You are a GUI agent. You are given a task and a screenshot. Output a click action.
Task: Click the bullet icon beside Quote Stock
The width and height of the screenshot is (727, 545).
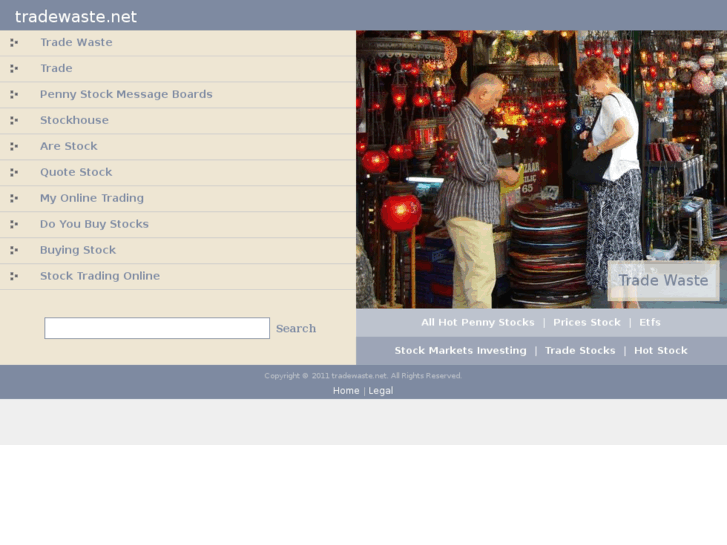coord(14,173)
